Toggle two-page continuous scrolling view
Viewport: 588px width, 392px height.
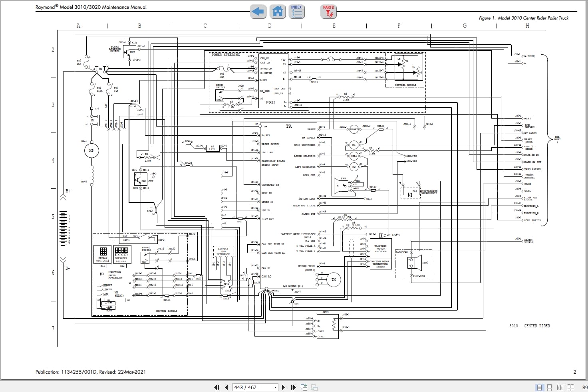(x=570, y=387)
